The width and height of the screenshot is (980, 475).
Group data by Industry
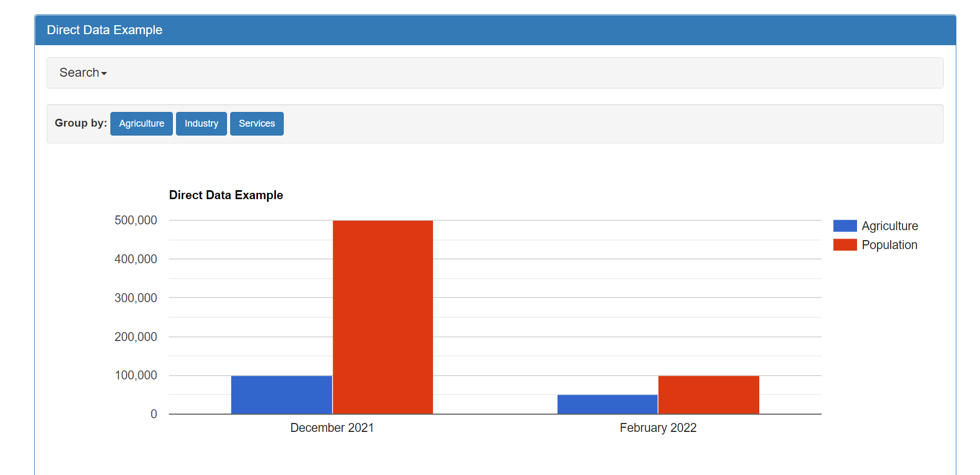(201, 123)
